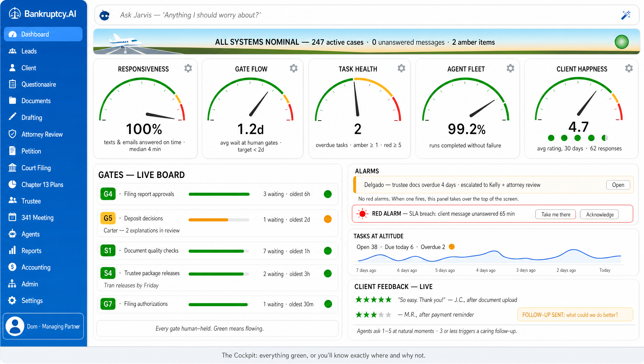644x364 pixels.
Task: Open the Dom Managing Partner profile card
Action: [x=43, y=326]
